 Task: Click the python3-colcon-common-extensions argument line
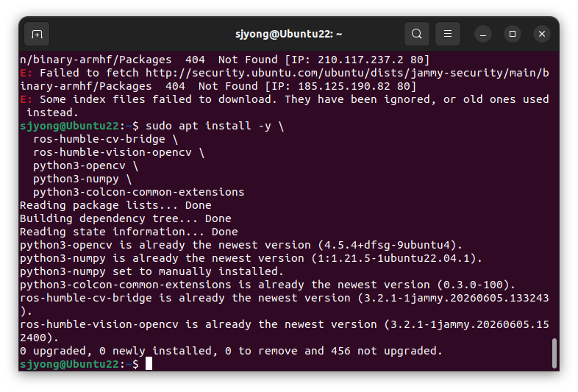click(138, 192)
